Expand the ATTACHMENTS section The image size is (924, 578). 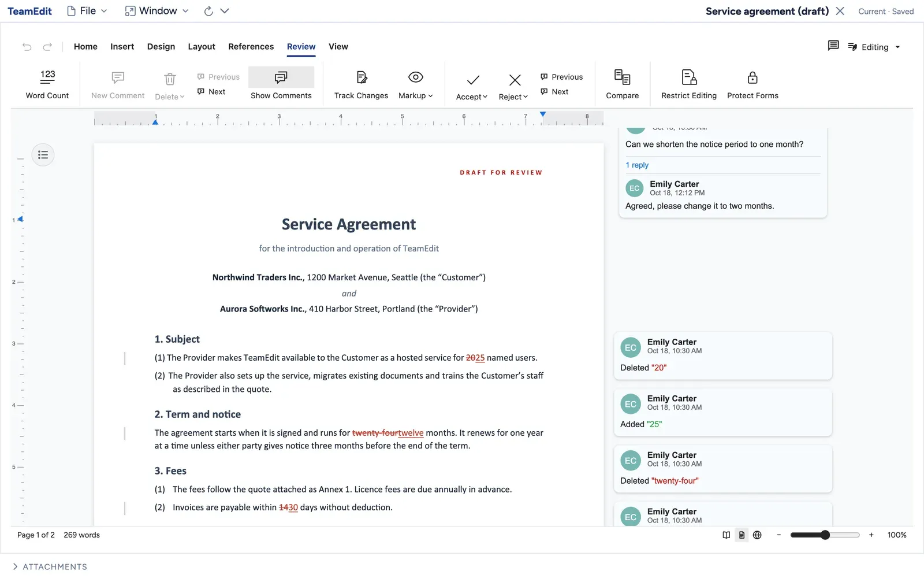point(50,567)
